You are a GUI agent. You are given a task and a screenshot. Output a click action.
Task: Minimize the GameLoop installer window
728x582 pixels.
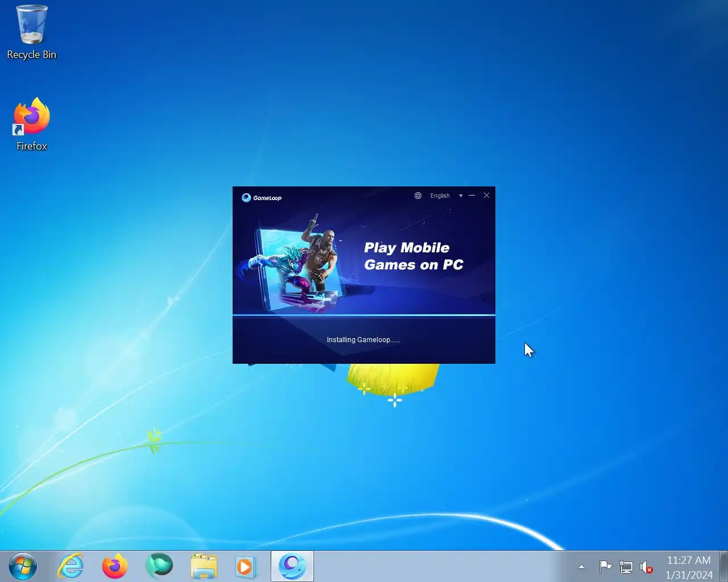pyautogui.click(x=471, y=196)
